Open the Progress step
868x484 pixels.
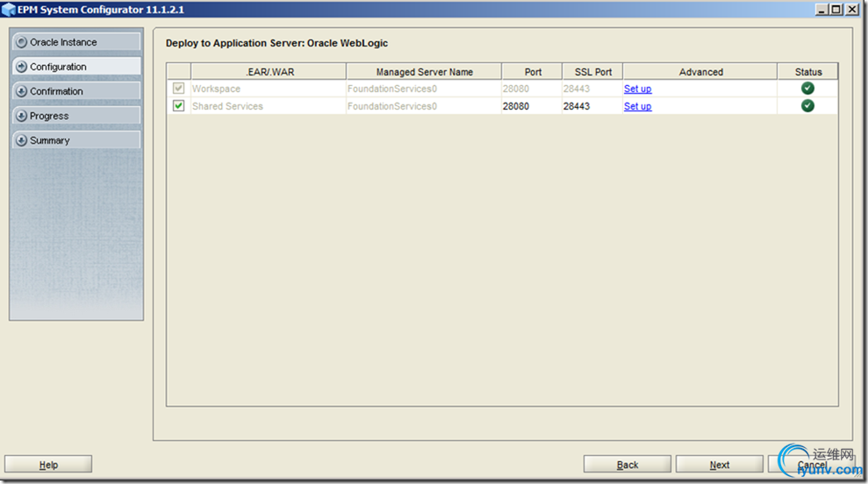coord(76,116)
